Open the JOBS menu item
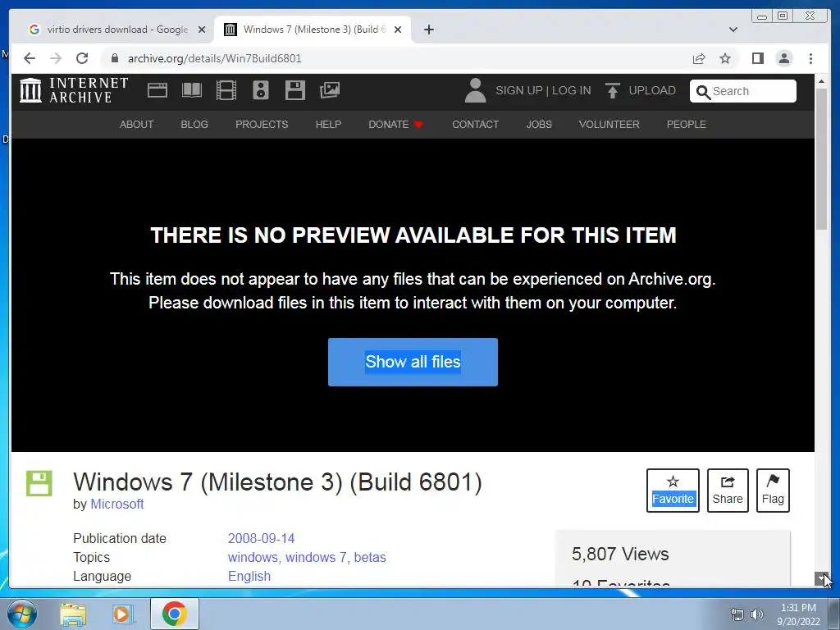 pyautogui.click(x=539, y=125)
